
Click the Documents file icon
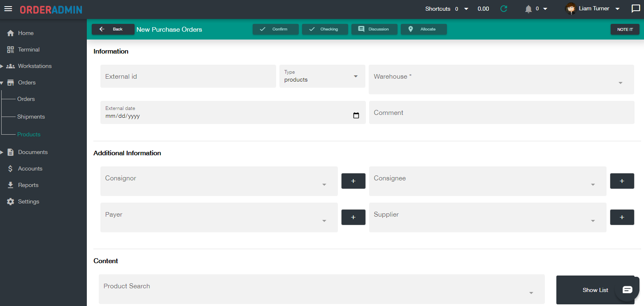point(11,152)
